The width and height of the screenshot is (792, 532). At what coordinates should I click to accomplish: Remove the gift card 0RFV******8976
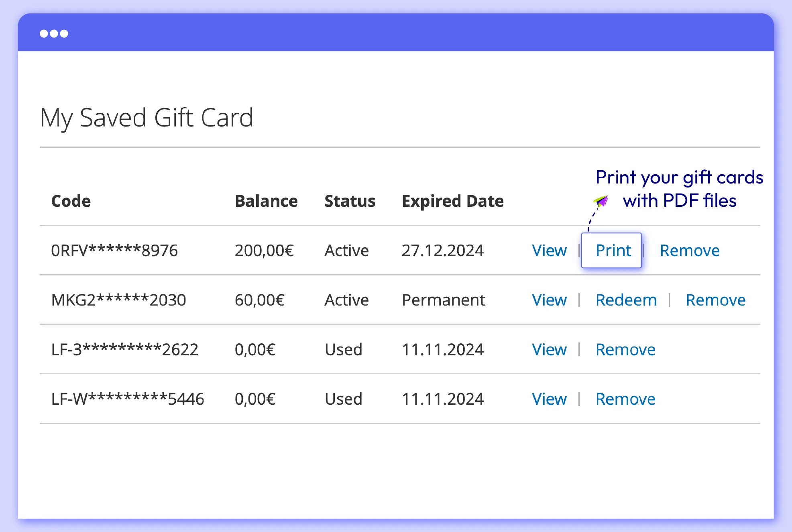689,250
